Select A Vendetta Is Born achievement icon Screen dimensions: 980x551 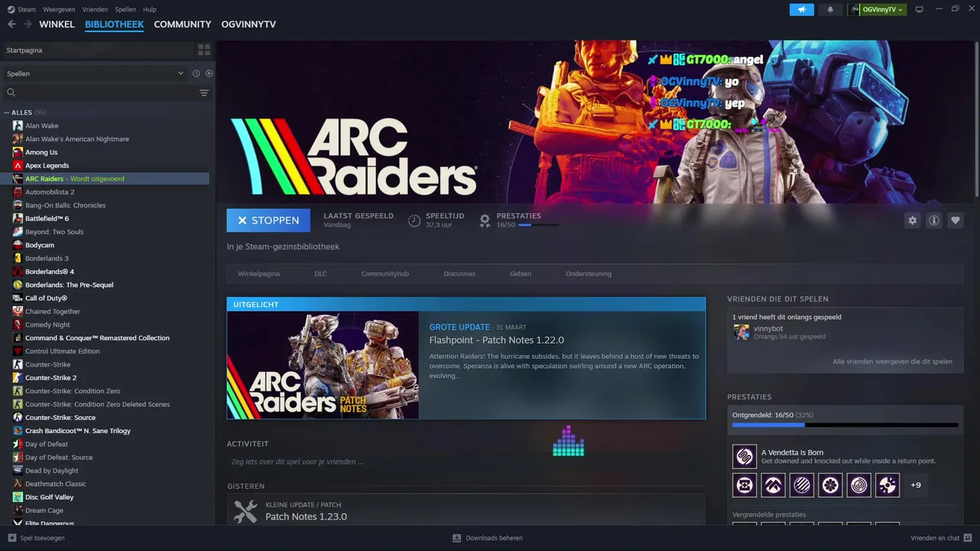tap(744, 457)
